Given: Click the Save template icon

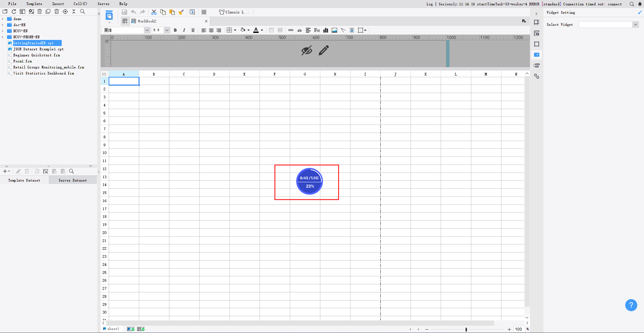Looking at the screenshot, I should click(x=124, y=12).
